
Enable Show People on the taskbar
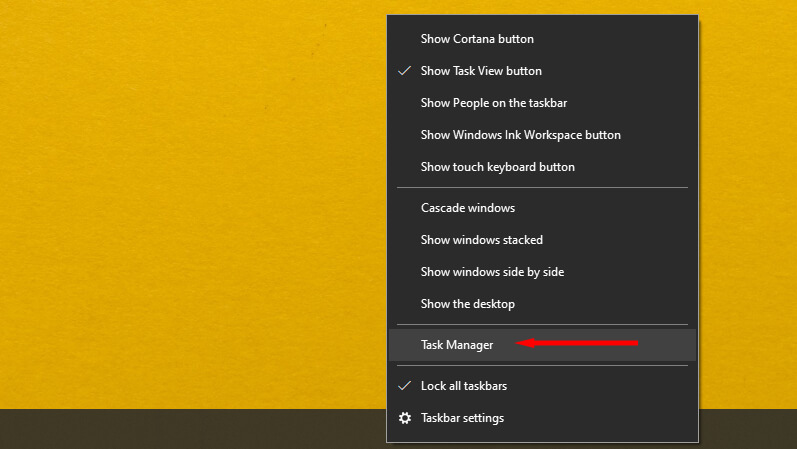point(494,103)
